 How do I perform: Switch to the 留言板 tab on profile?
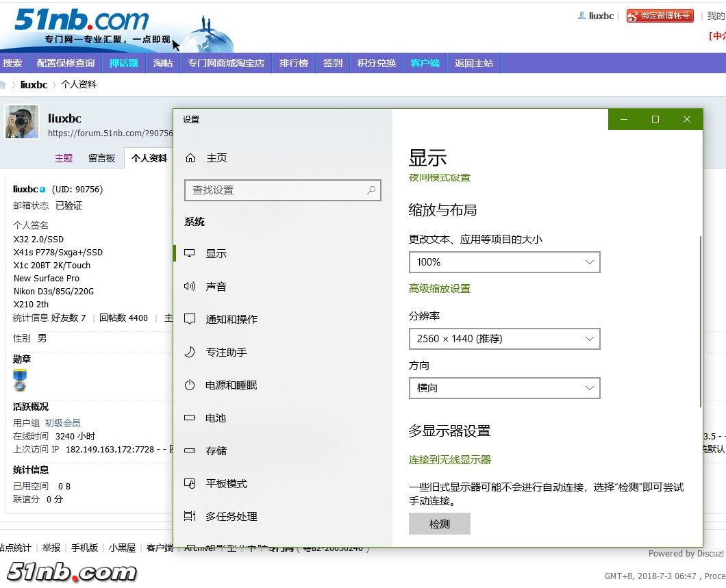[x=101, y=158]
